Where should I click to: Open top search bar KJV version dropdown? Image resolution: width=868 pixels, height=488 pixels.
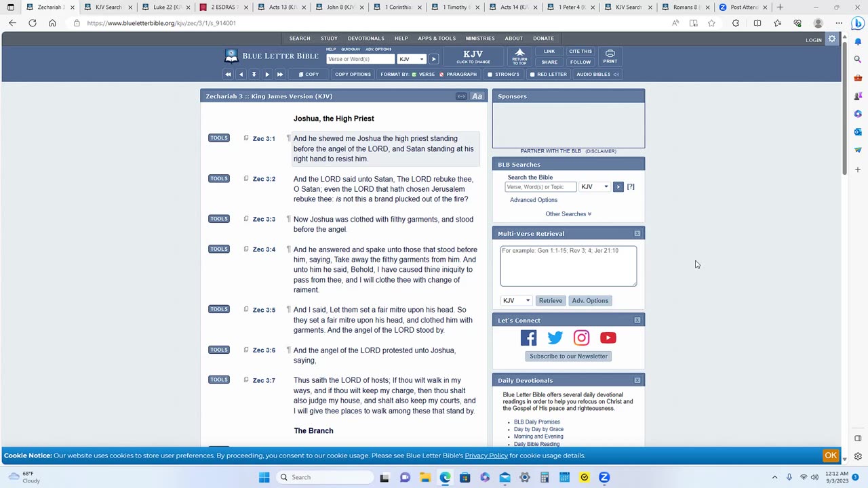pyautogui.click(x=412, y=59)
